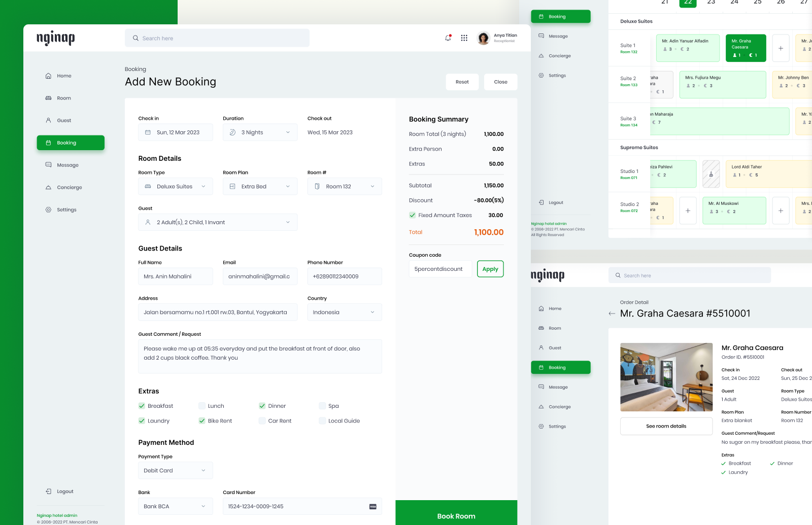Click the apps grid icon near profile

464,38
